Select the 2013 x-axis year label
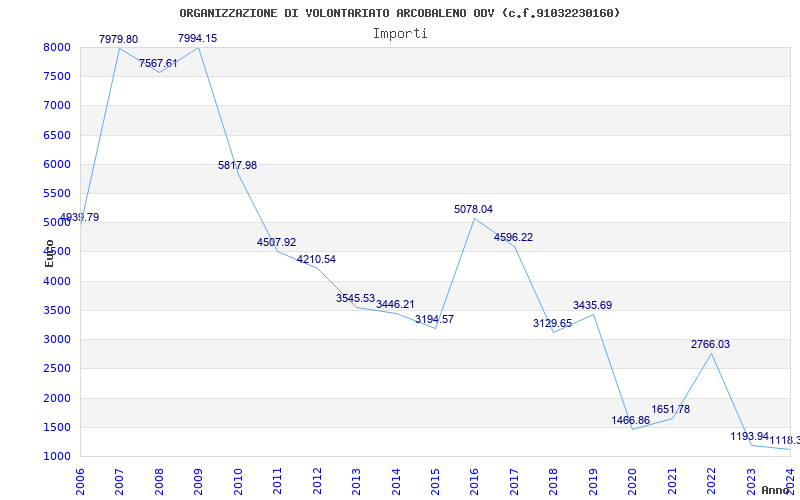Viewport: 800px width, 500px height. (356, 481)
